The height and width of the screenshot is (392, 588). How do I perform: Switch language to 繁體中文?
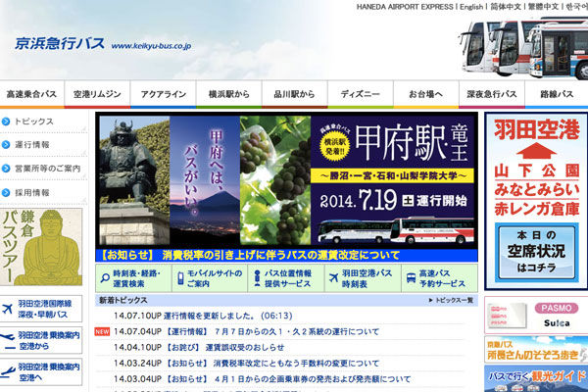[543, 7]
